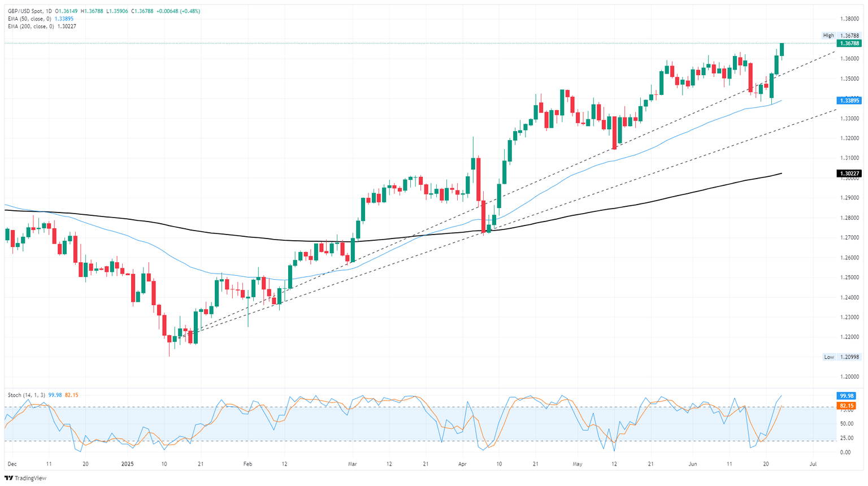The height and width of the screenshot is (486, 868).
Task: Select the EMA (200, close, 0) legend
Action: click(31, 27)
